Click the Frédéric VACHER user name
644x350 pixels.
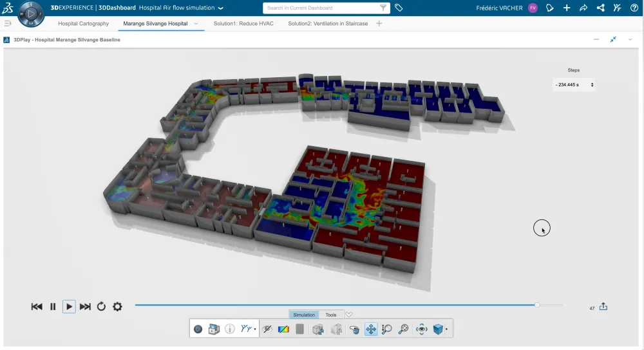pyautogui.click(x=499, y=8)
